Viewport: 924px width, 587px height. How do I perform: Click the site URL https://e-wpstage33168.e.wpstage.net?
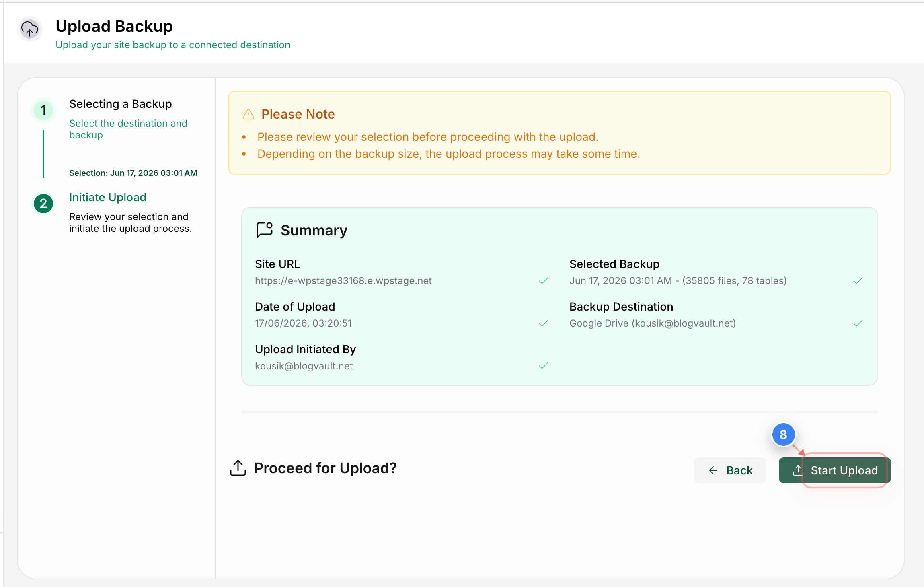(343, 281)
